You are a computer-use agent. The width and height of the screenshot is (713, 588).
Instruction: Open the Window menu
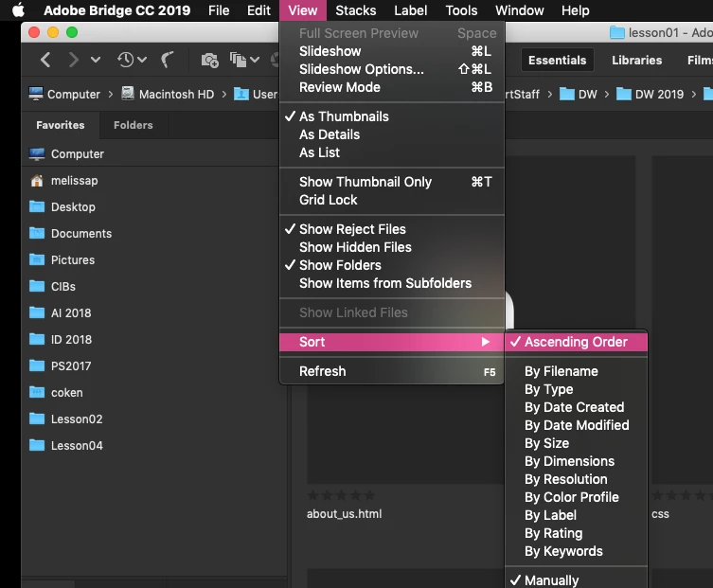(519, 10)
